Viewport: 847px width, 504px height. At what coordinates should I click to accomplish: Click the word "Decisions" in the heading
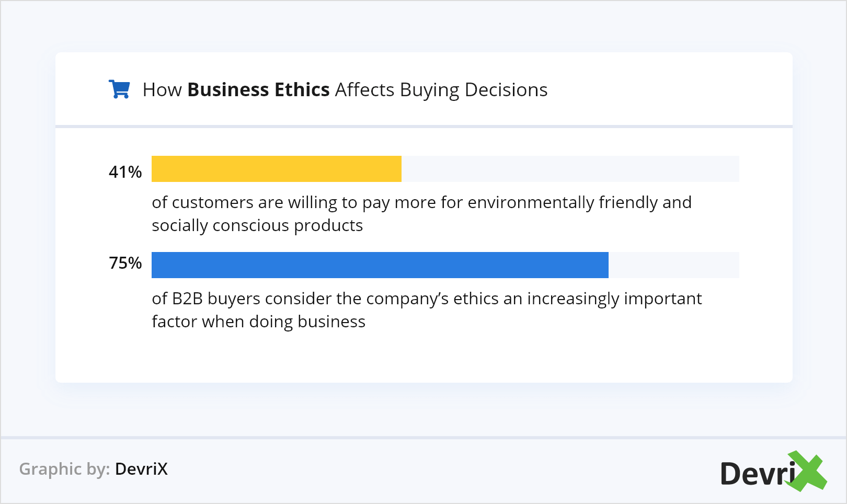506,90
